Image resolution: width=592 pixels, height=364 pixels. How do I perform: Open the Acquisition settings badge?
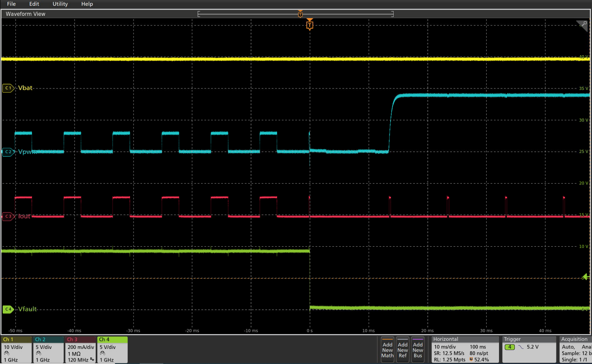pos(575,350)
